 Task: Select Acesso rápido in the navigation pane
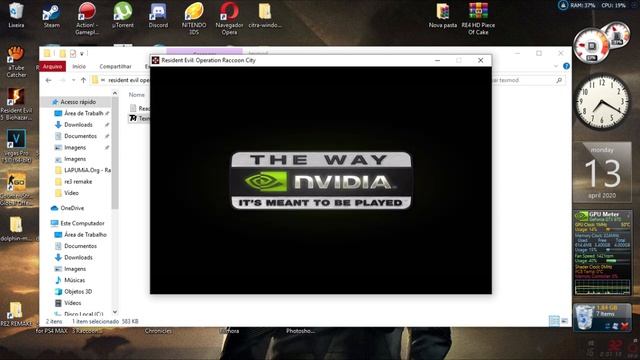click(x=78, y=102)
